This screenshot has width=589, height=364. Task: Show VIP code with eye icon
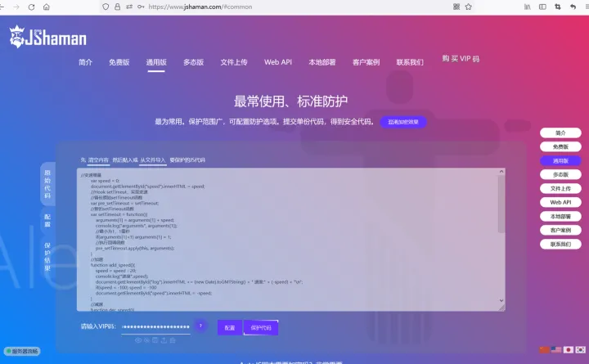pyautogui.click(x=138, y=340)
